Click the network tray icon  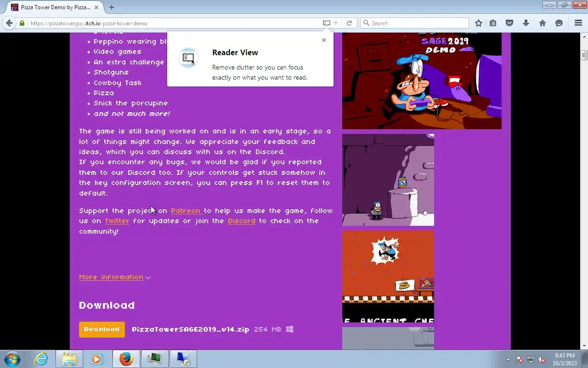click(x=531, y=359)
